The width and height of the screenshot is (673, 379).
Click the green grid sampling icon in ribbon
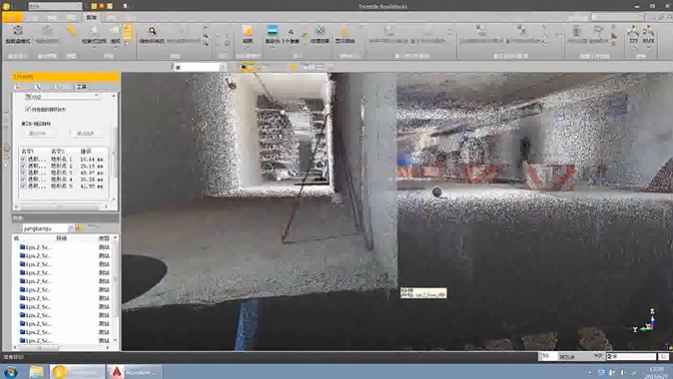click(320, 30)
